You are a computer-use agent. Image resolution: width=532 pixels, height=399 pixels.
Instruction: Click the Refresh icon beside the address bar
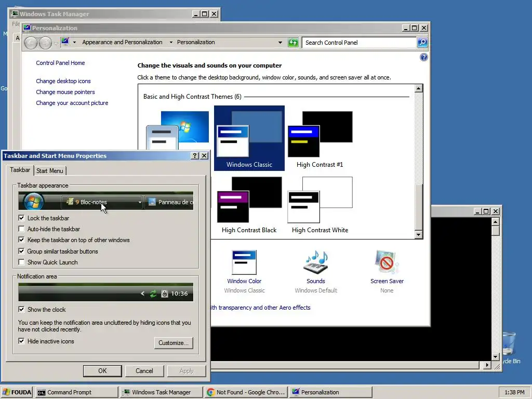[293, 43]
